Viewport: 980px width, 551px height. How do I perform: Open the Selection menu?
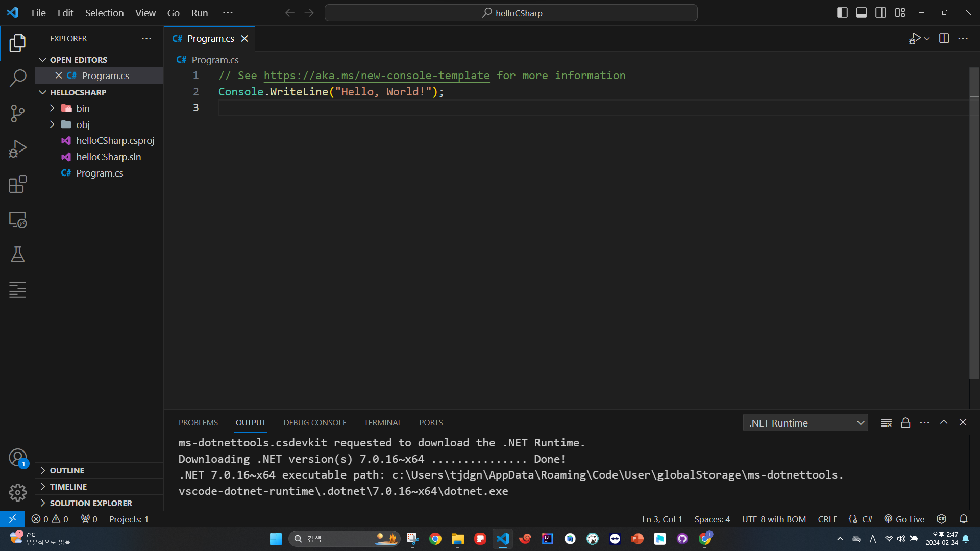(104, 13)
